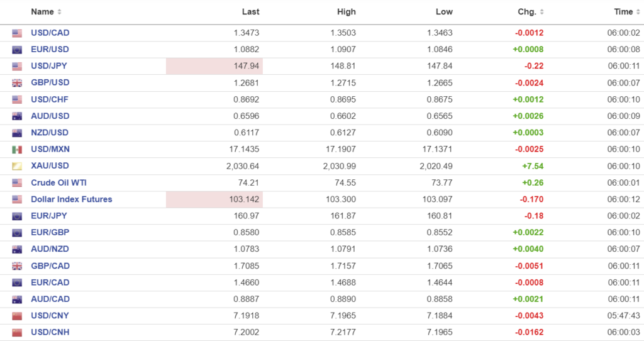Click the Low column header
The width and height of the screenshot is (644, 341).
click(444, 12)
